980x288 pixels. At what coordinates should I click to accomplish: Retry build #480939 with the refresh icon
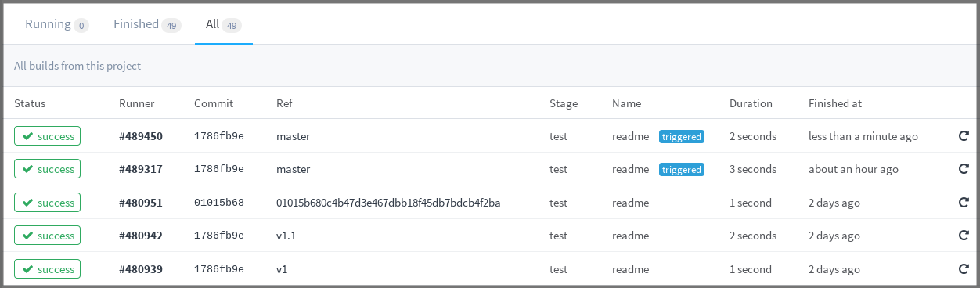coord(964,269)
